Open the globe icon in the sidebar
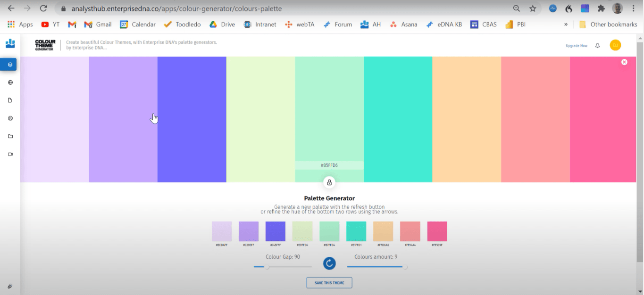Screen dimensions: 644x295 [10, 82]
